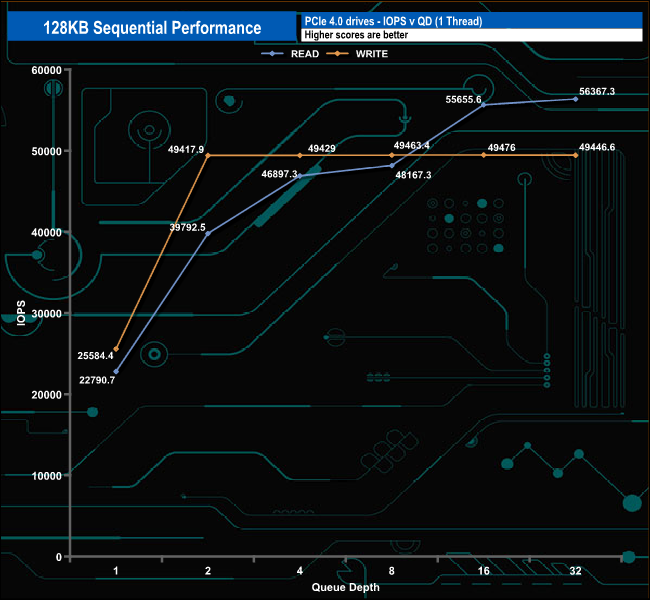The image size is (650, 600).
Task: Click the x-axis label 8
Action: [392, 571]
